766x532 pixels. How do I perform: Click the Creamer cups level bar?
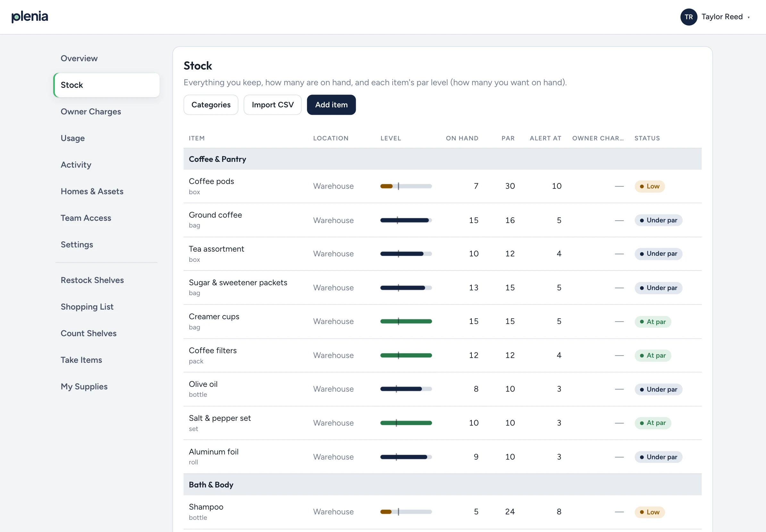[406, 322]
